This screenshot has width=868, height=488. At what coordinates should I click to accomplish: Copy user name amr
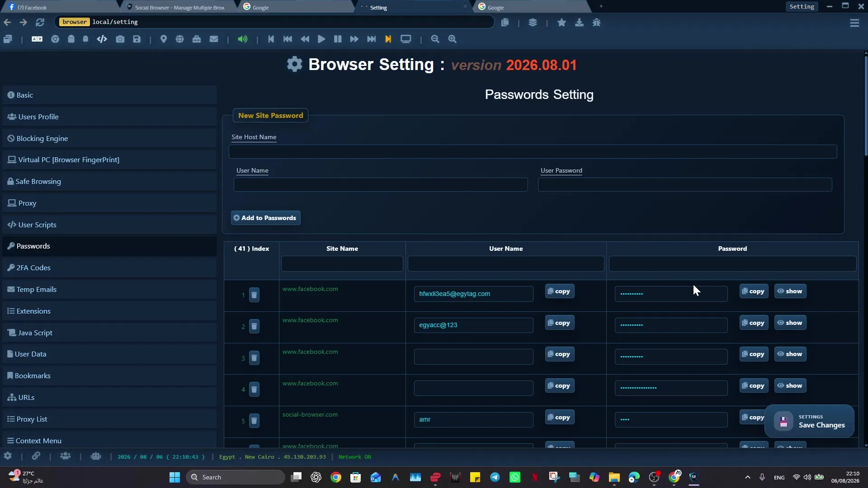click(x=560, y=417)
